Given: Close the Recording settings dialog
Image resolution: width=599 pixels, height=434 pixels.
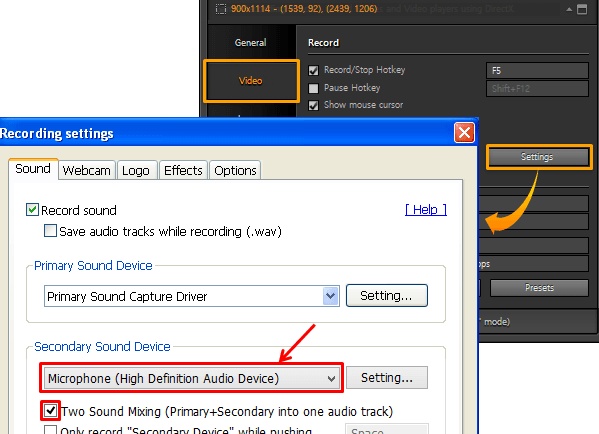Looking at the screenshot, I should [464, 133].
